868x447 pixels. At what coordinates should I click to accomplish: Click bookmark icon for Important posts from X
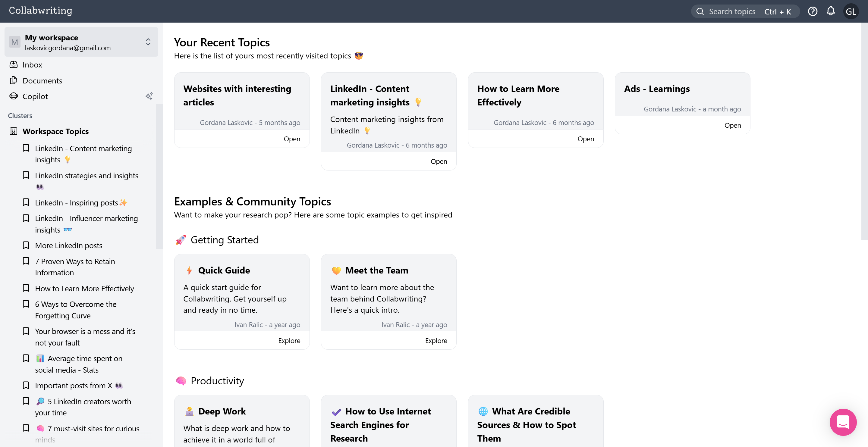pyautogui.click(x=26, y=385)
